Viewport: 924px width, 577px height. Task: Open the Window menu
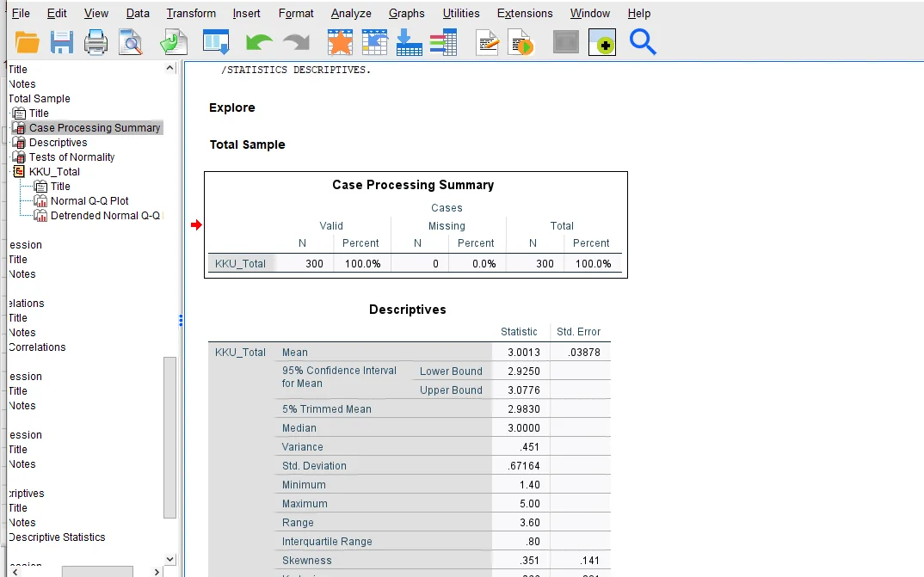pos(590,13)
